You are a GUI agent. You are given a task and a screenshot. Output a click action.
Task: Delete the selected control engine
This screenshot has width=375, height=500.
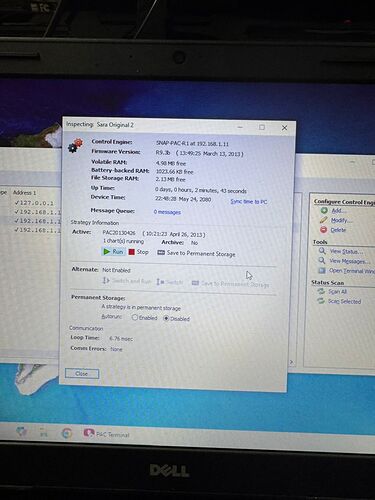[333, 230]
